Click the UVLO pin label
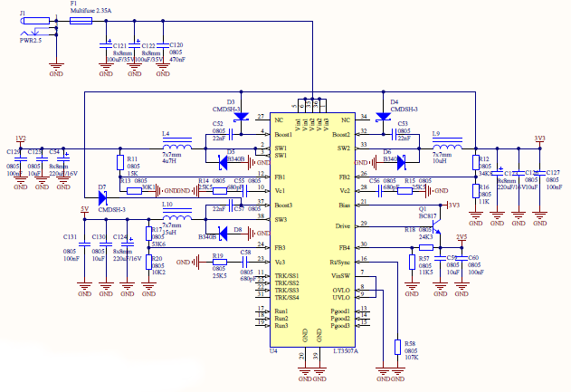The width and height of the screenshot is (571, 392). click(x=341, y=297)
